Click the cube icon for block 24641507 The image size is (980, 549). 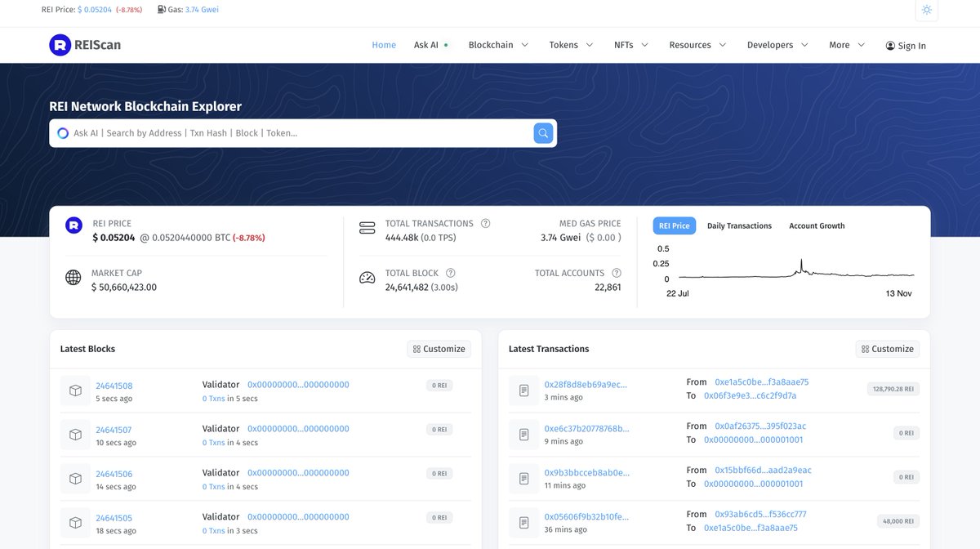[75, 435]
